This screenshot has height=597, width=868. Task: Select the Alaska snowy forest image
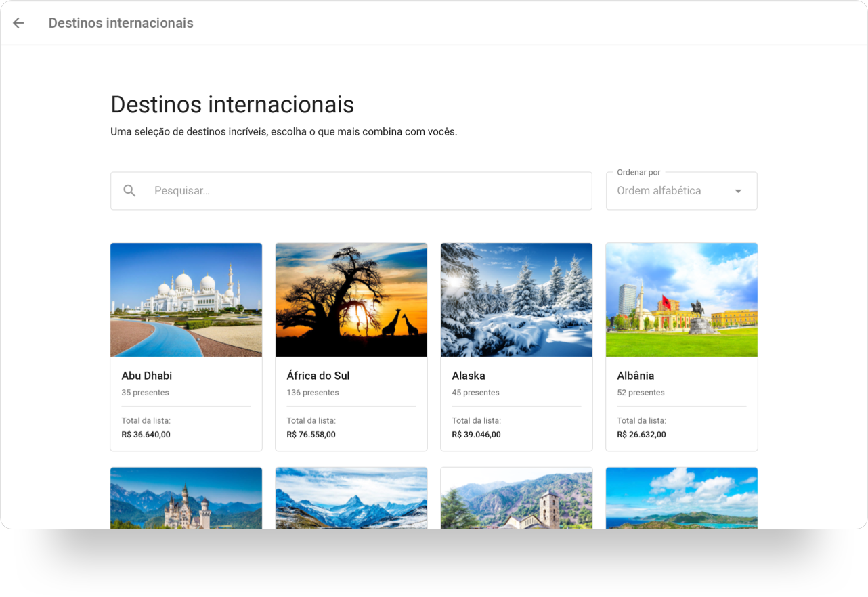pos(517,300)
